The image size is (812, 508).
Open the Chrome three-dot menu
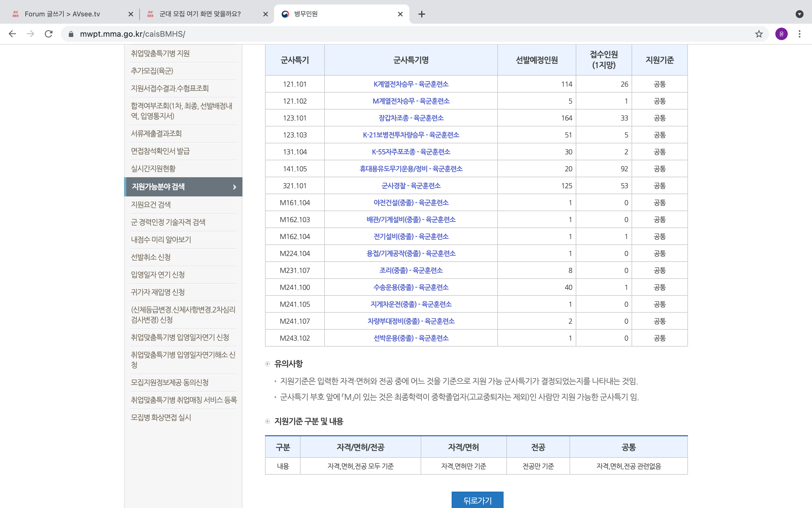(800, 34)
